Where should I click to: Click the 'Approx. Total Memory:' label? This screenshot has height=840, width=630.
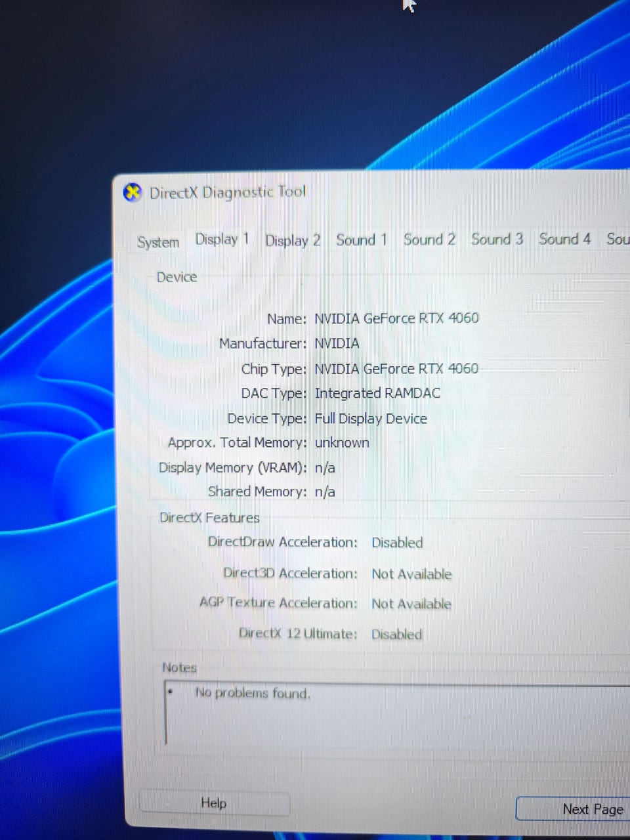238,443
